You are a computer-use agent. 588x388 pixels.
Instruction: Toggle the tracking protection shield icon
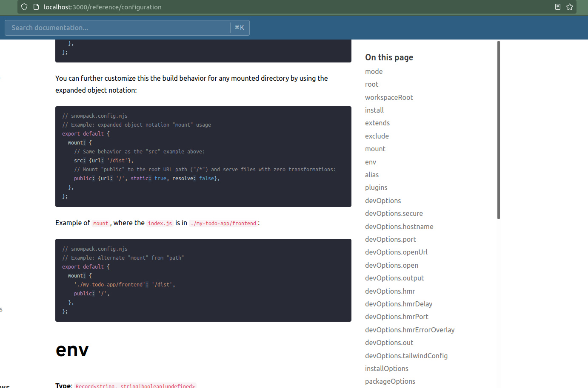point(24,7)
